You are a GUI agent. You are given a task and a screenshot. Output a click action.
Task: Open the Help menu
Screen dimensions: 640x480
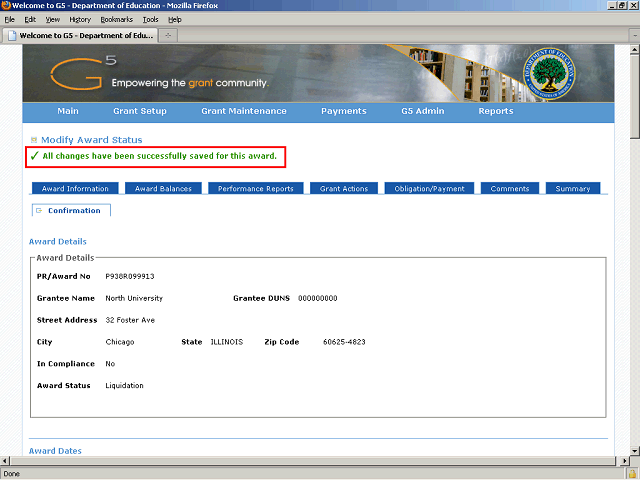tap(175, 20)
